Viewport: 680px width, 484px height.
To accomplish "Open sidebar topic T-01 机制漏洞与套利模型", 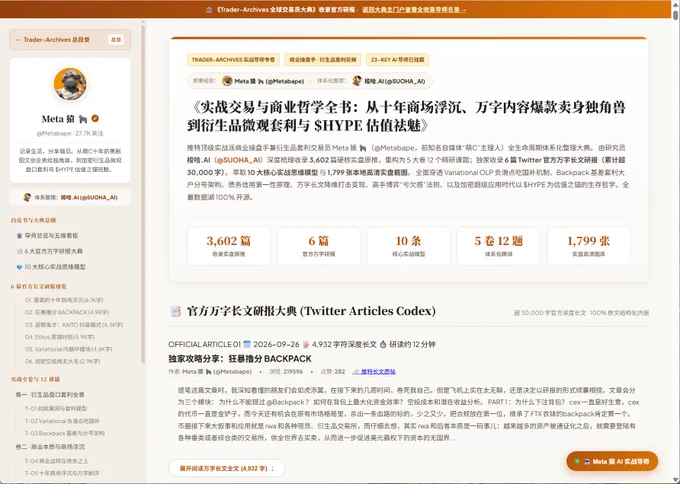I will click(x=56, y=409).
